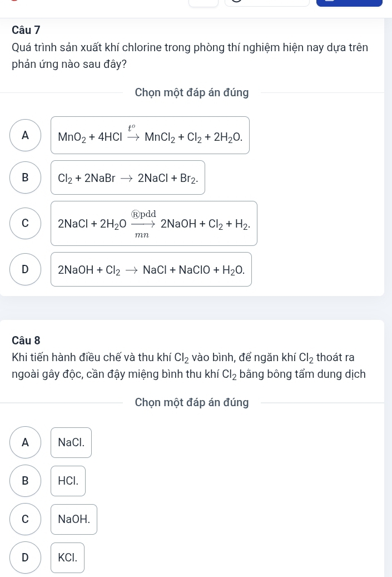Select option D circle for Câu 8
This screenshot has height=577, width=392.
25,558
